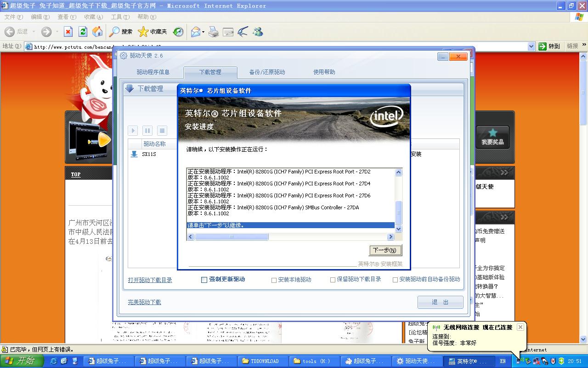Screen dimensions: 588x368
Task: Click the EN language bar indicator
Action: pos(503,361)
